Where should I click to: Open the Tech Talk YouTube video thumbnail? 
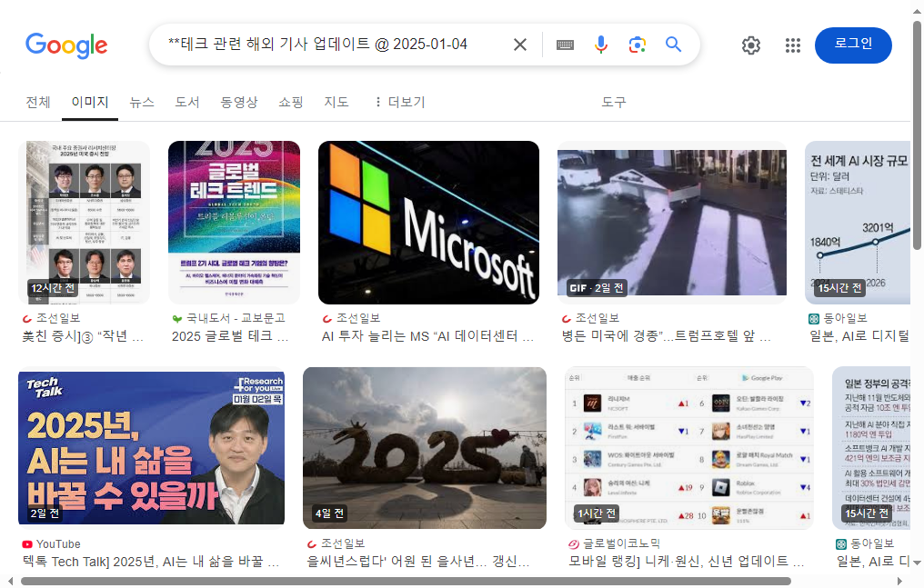(x=152, y=449)
